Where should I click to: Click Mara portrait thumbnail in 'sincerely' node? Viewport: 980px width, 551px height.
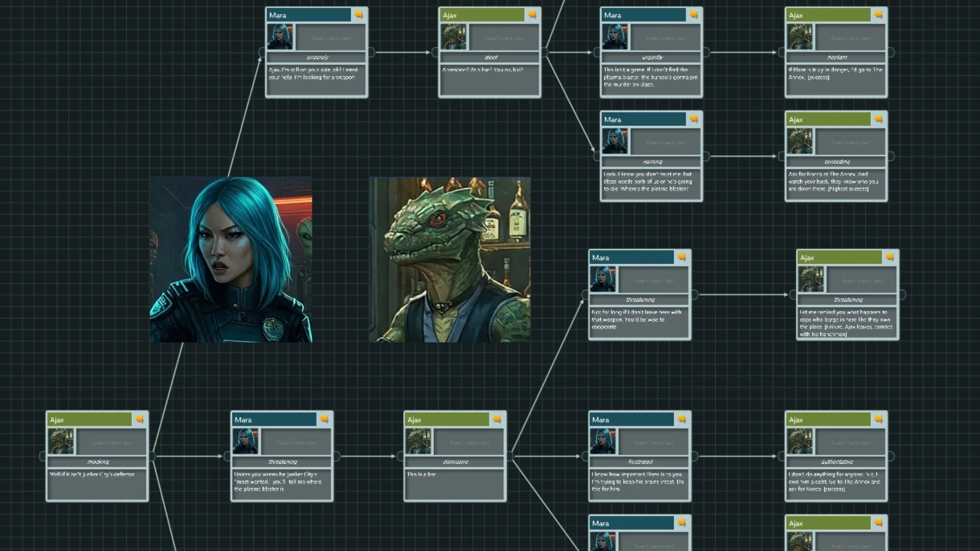click(280, 37)
